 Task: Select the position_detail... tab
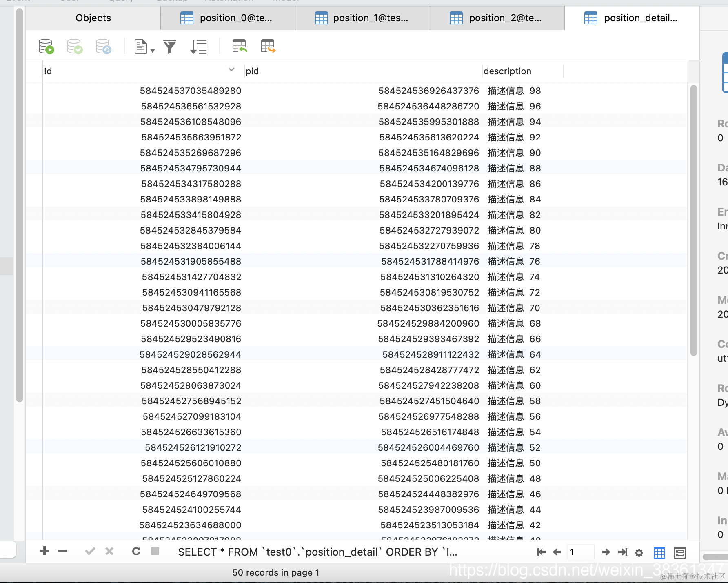[632, 18]
